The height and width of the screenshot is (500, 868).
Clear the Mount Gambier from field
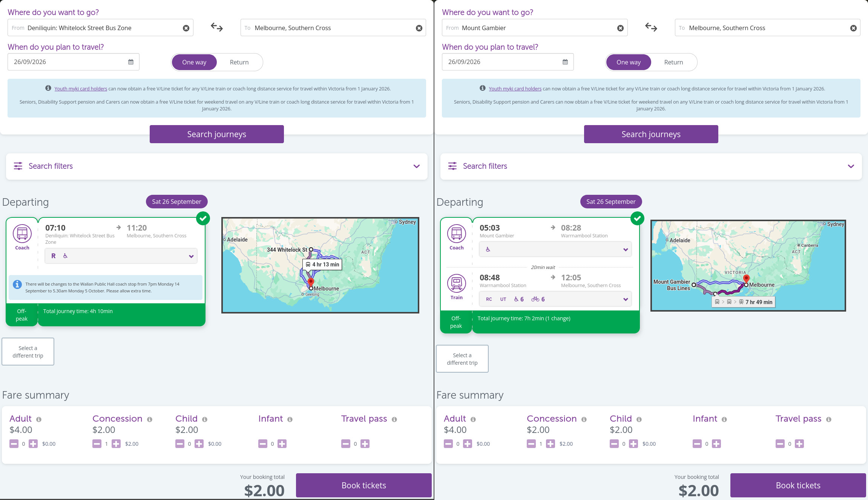[620, 28]
